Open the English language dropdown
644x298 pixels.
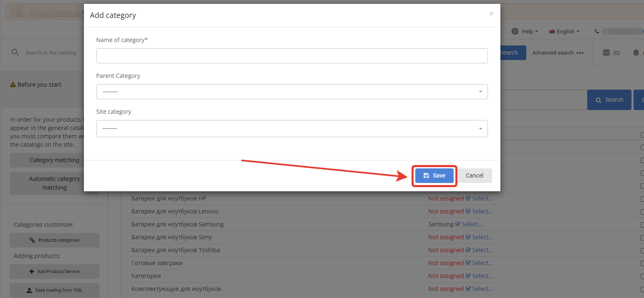click(565, 31)
